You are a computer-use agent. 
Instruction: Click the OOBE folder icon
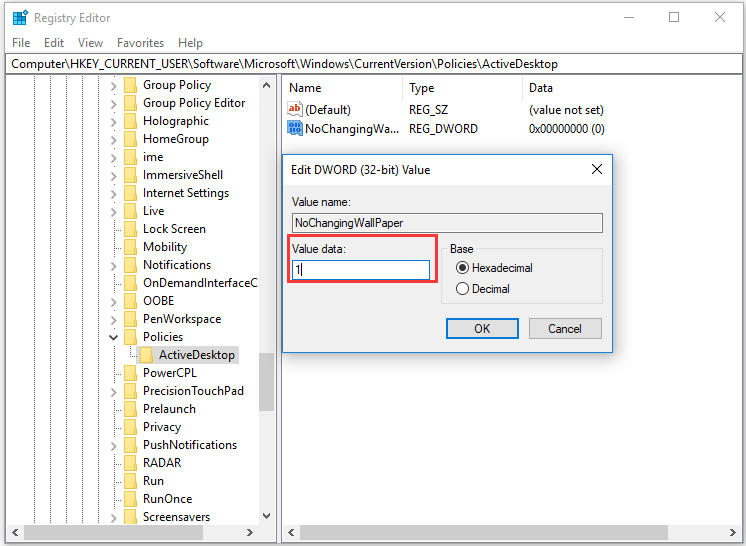pos(130,301)
